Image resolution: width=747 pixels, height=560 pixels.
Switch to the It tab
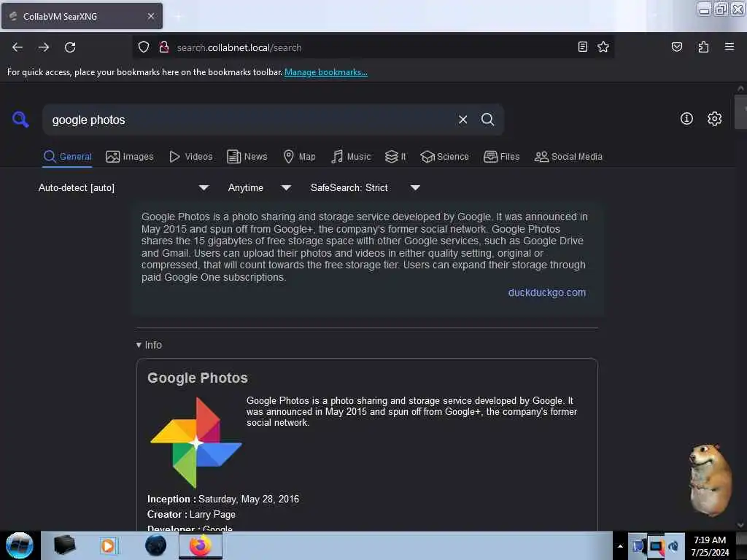(396, 156)
